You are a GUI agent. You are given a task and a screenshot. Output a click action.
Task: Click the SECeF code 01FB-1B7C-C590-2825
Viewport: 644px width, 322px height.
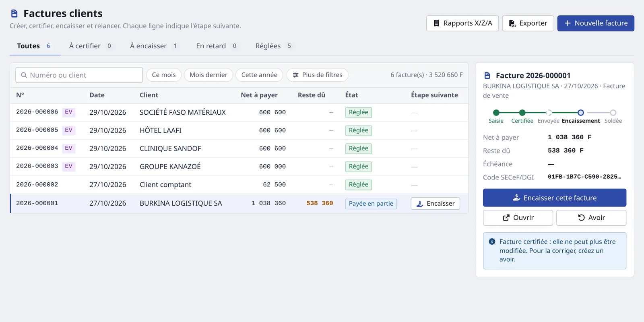[x=584, y=177]
